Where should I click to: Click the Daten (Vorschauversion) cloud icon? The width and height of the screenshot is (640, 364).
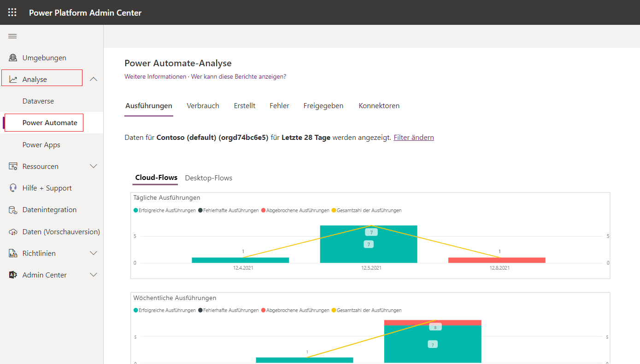pyautogui.click(x=13, y=232)
